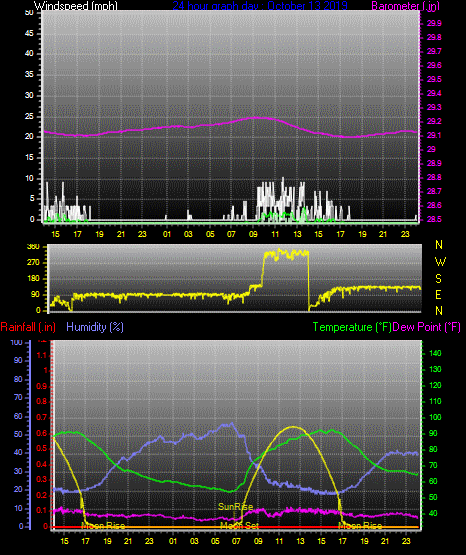Select the "Rainfall (.in)" legend label

pyautogui.click(x=28, y=327)
